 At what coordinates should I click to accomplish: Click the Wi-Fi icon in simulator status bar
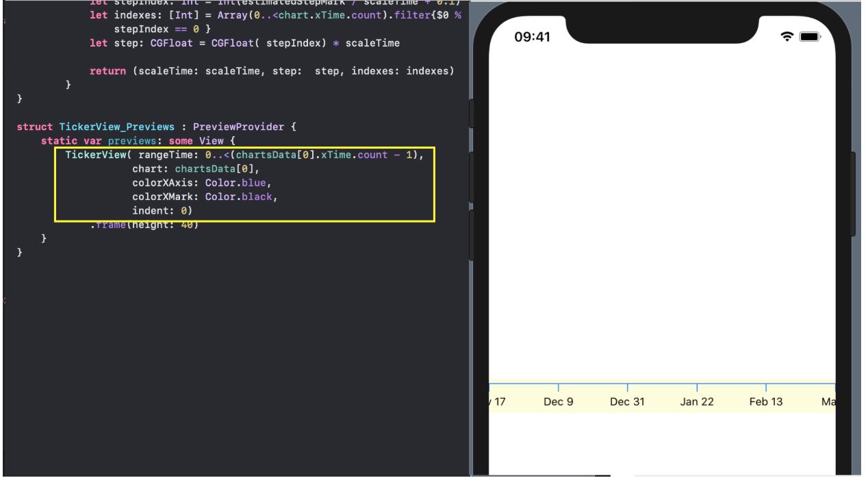(x=787, y=36)
